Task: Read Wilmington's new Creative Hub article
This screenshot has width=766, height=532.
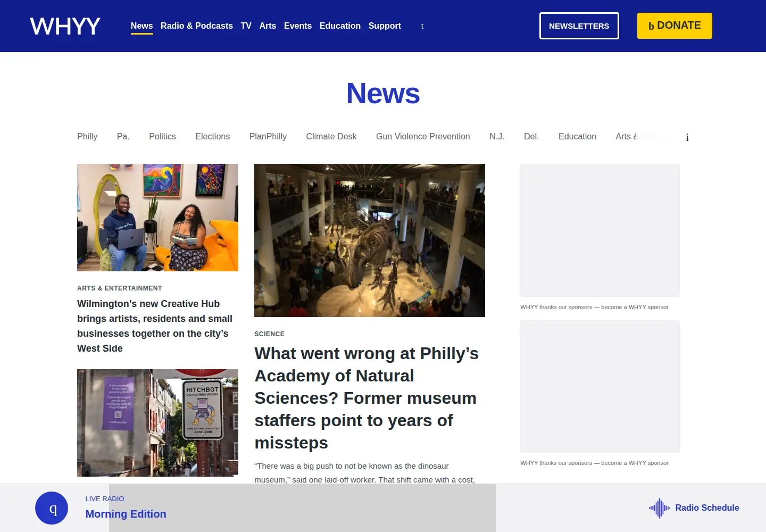Action: 155,326
